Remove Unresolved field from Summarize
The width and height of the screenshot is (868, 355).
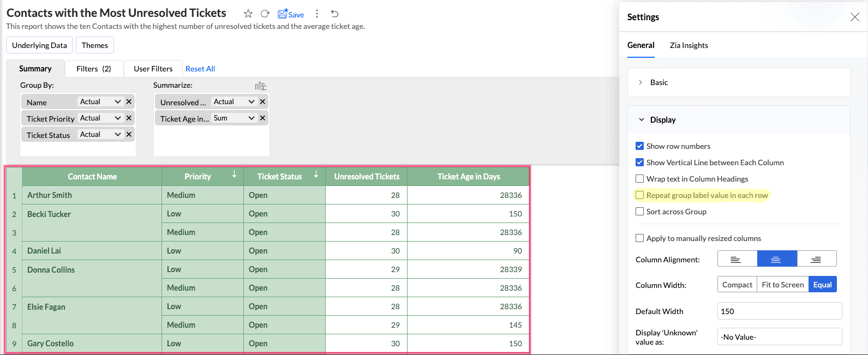tap(262, 101)
